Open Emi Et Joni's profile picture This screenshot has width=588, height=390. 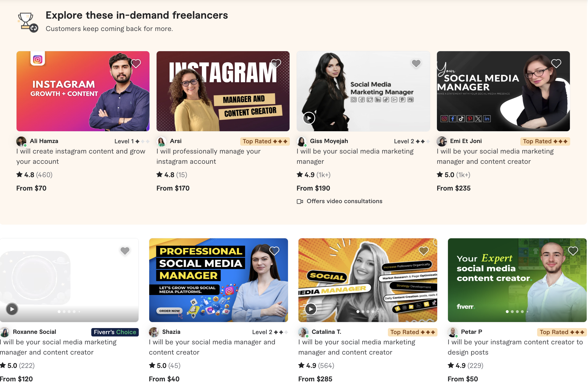point(442,141)
